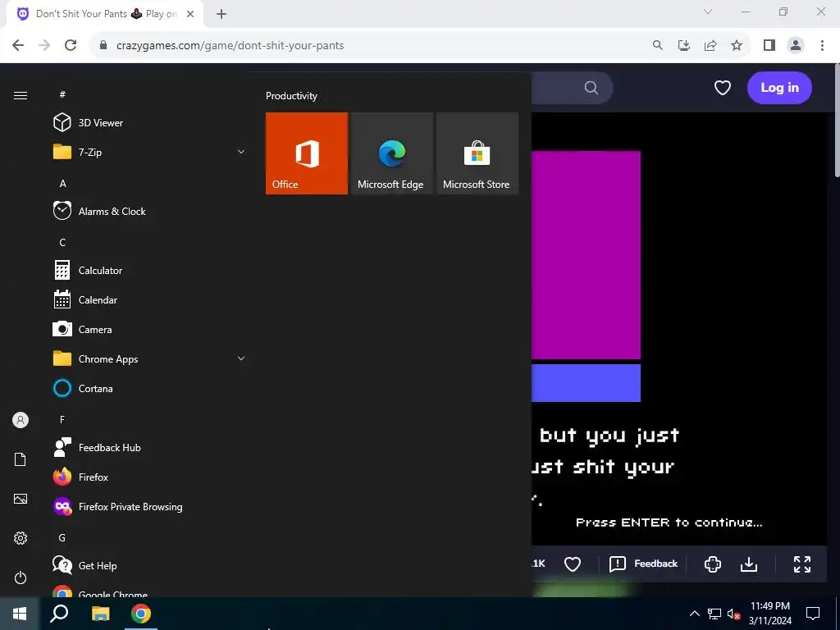
Task: Open Documents from the Start sidebar
Action: tap(21, 459)
